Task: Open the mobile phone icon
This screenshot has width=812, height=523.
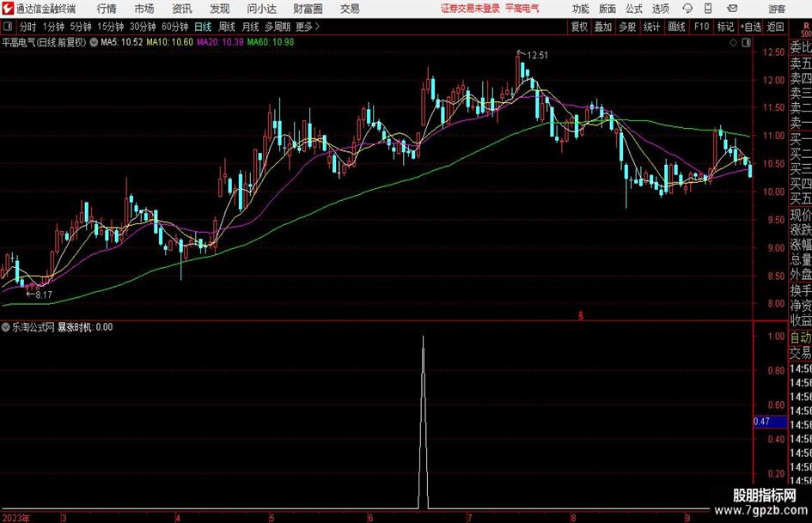Action: coord(708,9)
